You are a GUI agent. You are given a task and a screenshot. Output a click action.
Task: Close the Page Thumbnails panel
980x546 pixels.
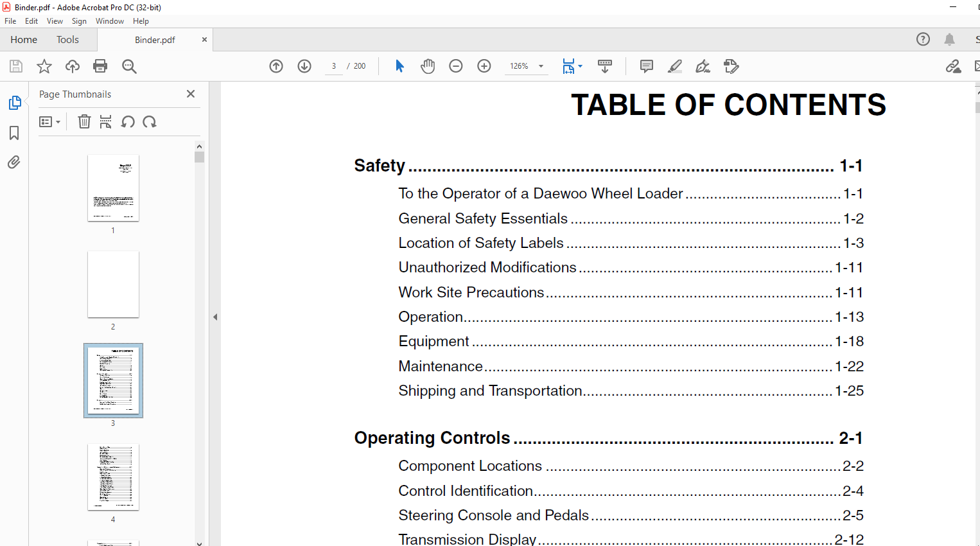click(191, 94)
